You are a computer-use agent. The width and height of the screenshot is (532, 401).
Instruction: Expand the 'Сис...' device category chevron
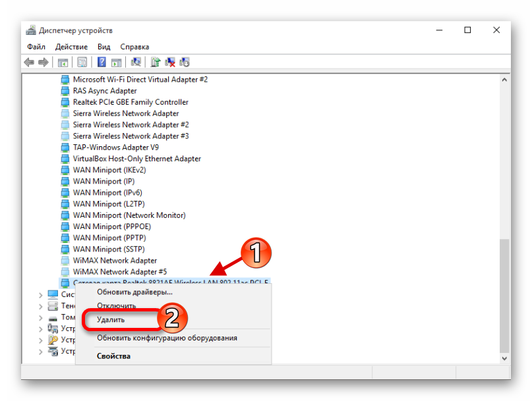41,295
